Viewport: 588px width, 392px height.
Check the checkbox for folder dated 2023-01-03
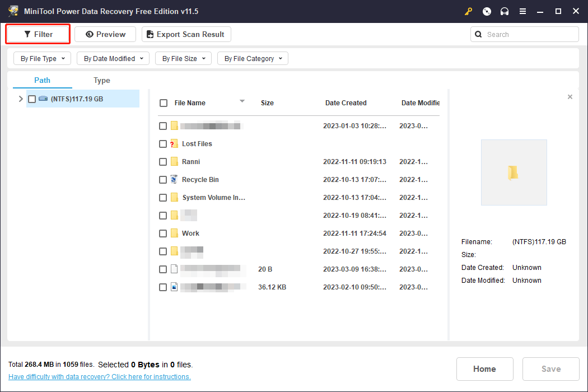(x=163, y=126)
